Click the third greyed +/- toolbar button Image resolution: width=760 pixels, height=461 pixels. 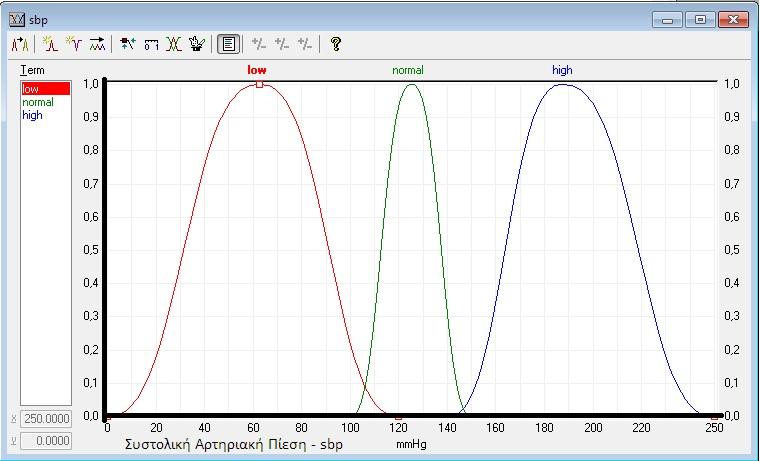tap(305, 44)
